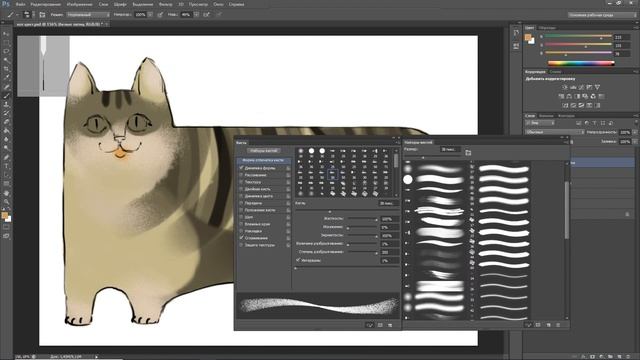Open opacity slider arrow in options bar

click(x=150, y=15)
